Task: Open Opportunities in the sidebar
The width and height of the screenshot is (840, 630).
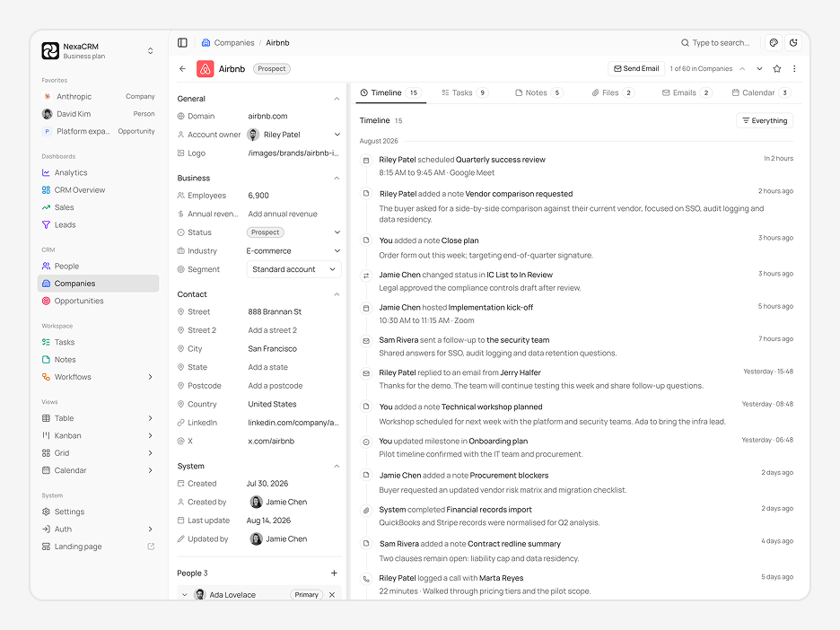Action: (x=98, y=301)
